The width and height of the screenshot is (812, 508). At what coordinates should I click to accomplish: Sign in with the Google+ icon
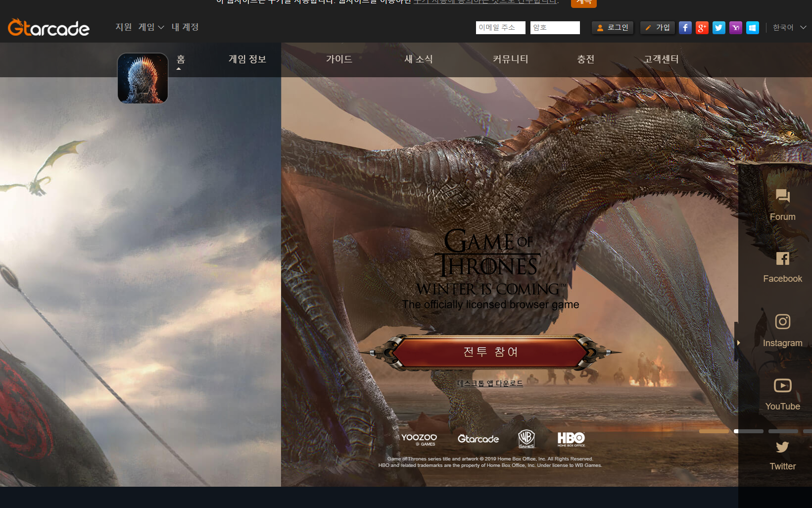point(702,28)
